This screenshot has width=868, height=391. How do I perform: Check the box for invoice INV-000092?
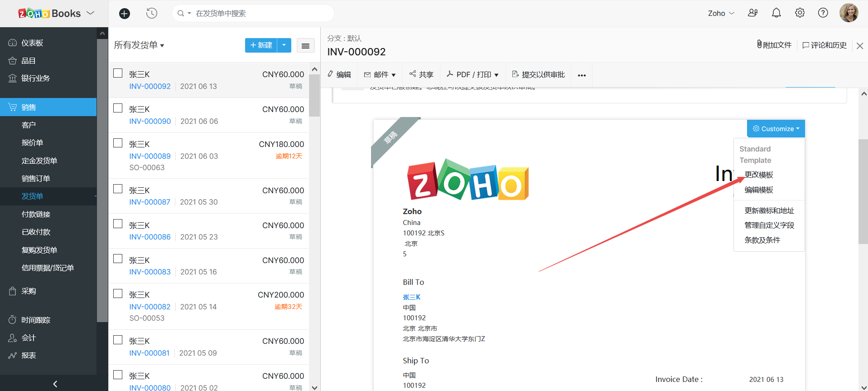pos(118,73)
